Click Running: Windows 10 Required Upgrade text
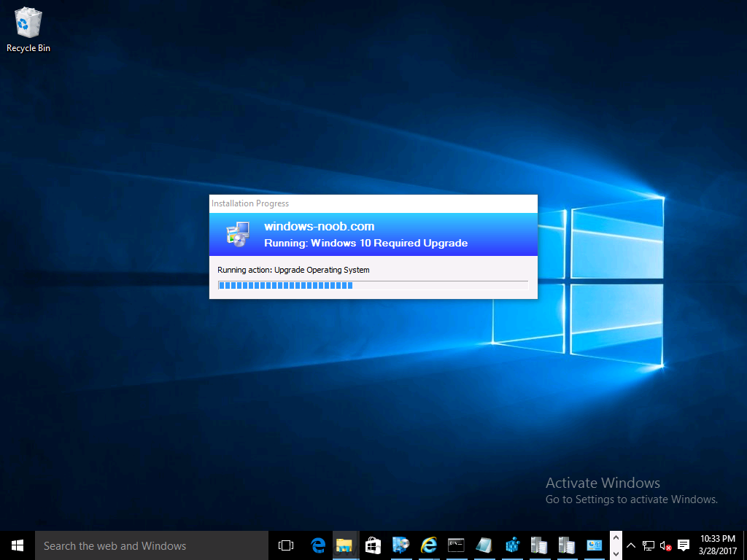This screenshot has height=560, width=747. pyautogui.click(x=366, y=243)
